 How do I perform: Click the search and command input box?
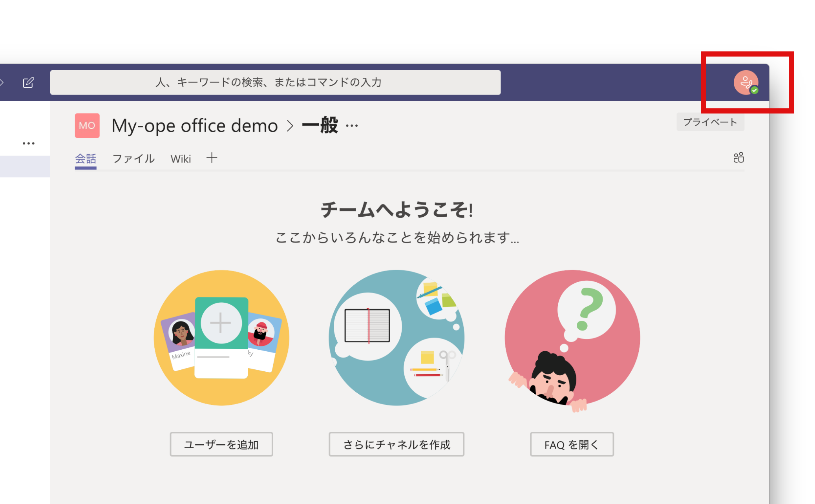[275, 82]
